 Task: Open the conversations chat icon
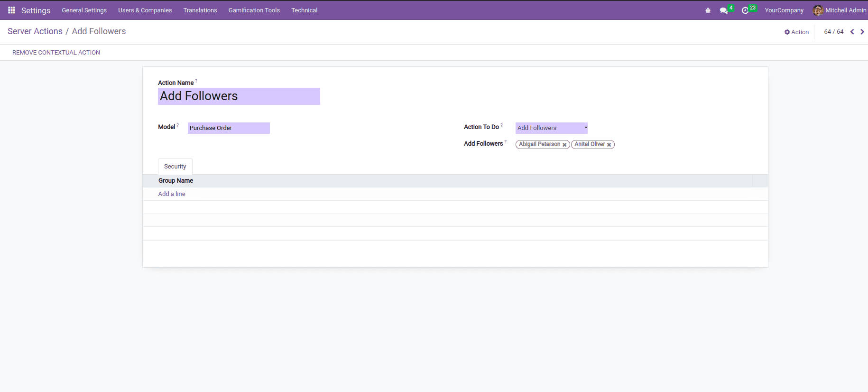pos(723,10)
